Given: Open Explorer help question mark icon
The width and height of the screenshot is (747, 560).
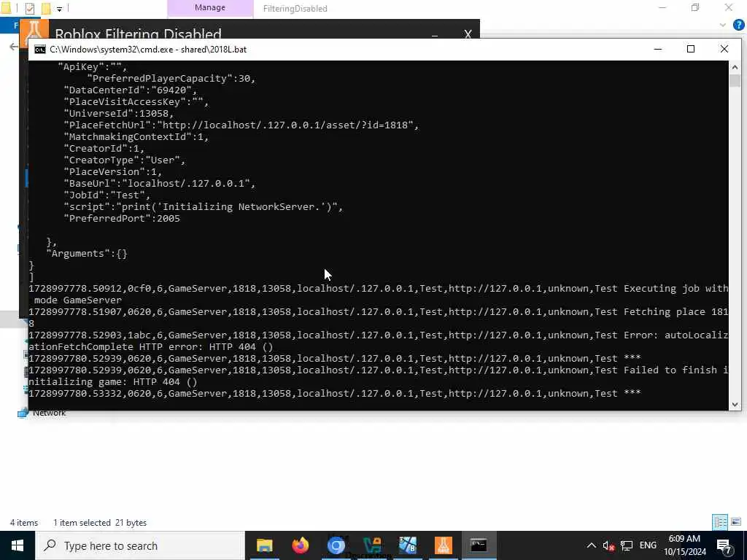Looking at the screenshot, I should [738, 25].
